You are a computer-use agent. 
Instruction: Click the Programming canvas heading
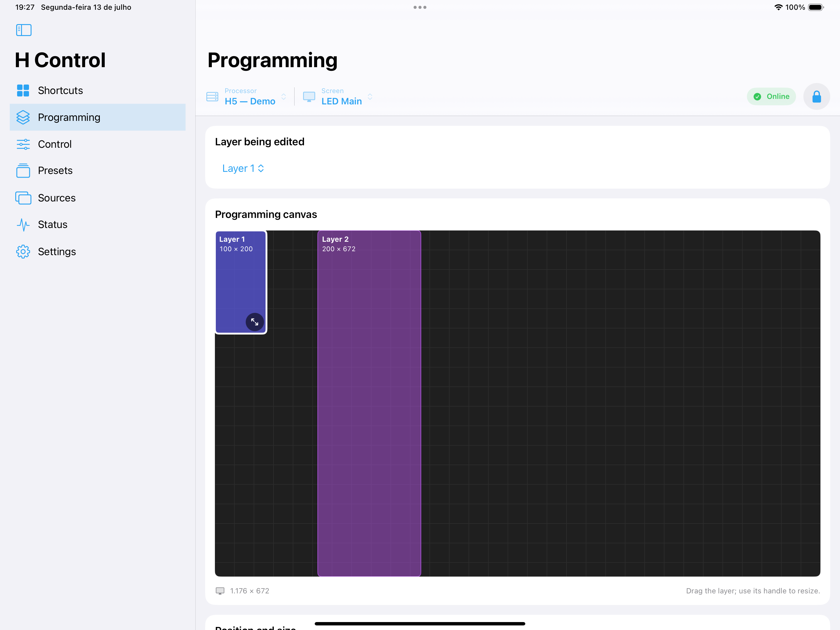[266, 215]
